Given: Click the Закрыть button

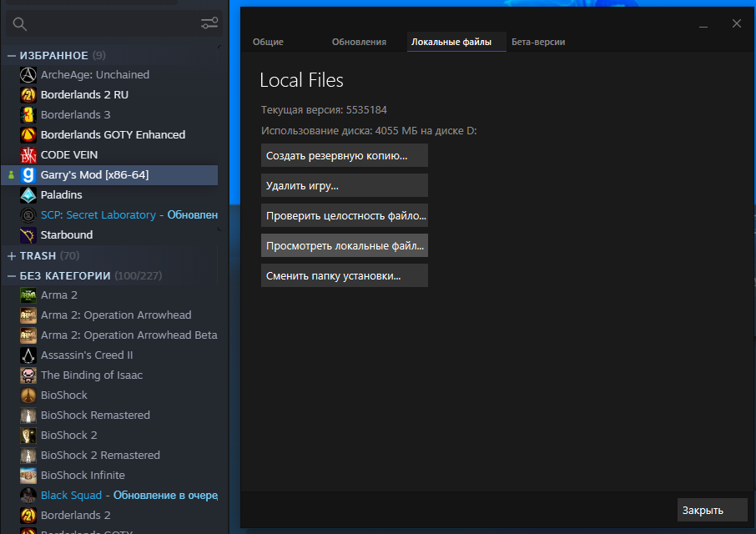Looking at the screenshot, I should click(x=711, y=510).
